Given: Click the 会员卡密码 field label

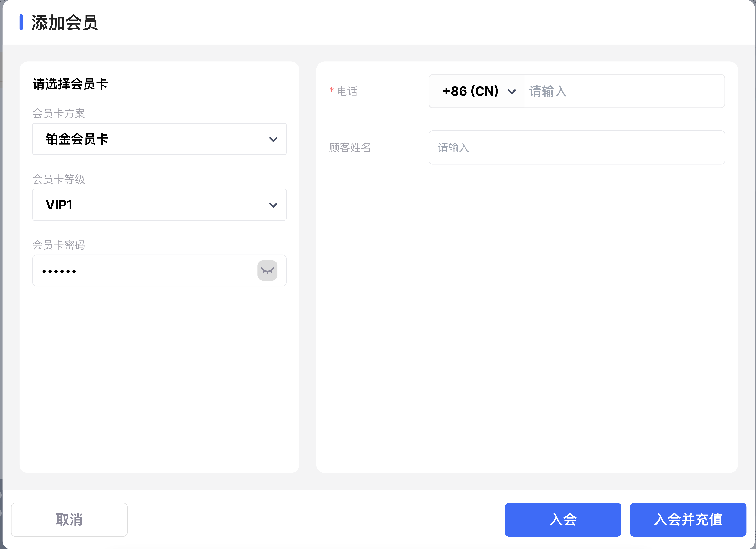Looking at the screenshot, I should point(59,245).
